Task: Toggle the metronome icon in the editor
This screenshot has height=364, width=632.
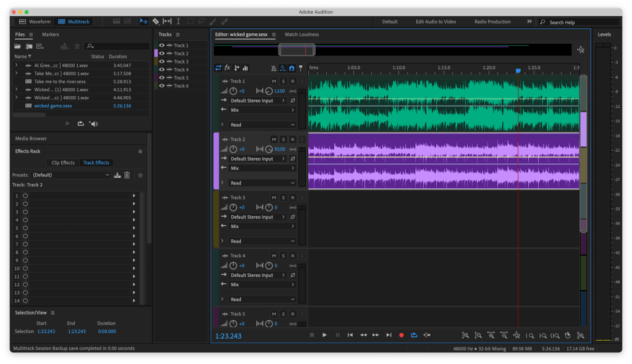Action: tap(273, 68)
